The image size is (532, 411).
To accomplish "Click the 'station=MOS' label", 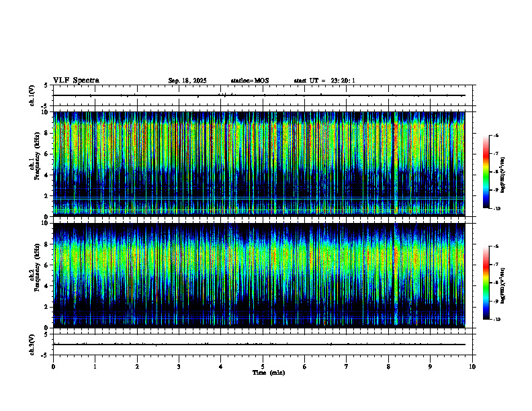I will [x=250, y=81].
